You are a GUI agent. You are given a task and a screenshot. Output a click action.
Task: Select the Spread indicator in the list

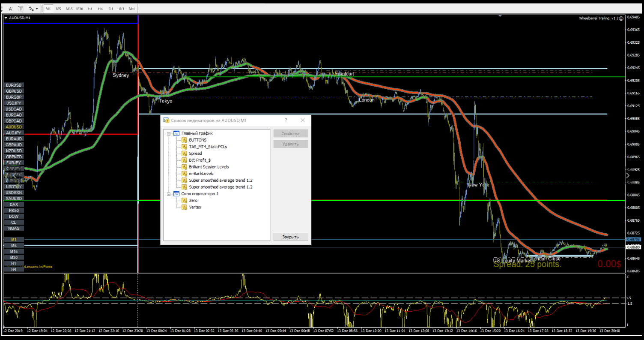[195, 153]
